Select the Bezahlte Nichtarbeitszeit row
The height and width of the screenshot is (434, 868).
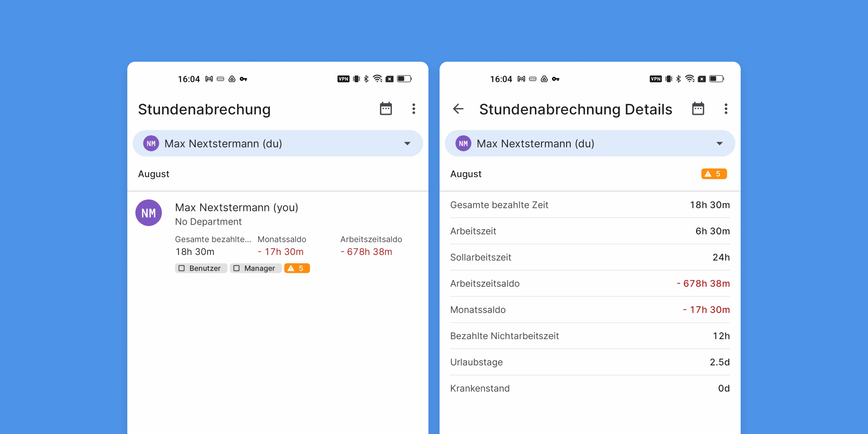tap(590, 336)
